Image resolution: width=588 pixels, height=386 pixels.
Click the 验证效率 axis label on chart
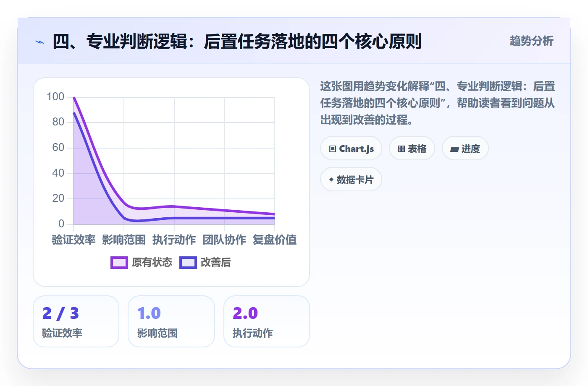click(73, 240)
